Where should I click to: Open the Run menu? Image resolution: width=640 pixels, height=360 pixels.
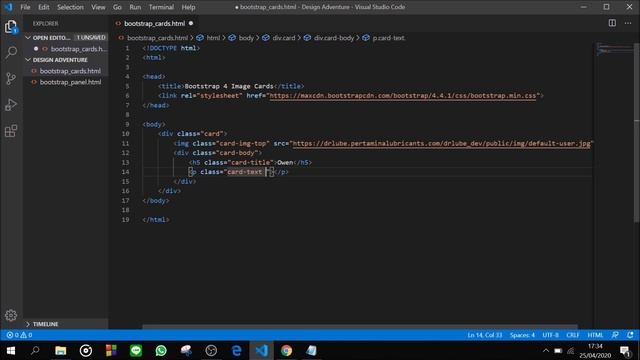pos(135,7)
